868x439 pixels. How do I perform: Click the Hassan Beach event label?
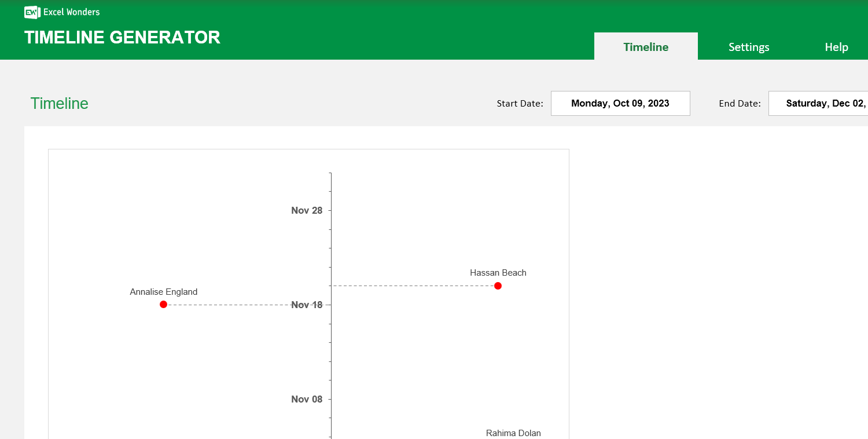[x=498, y=272]
